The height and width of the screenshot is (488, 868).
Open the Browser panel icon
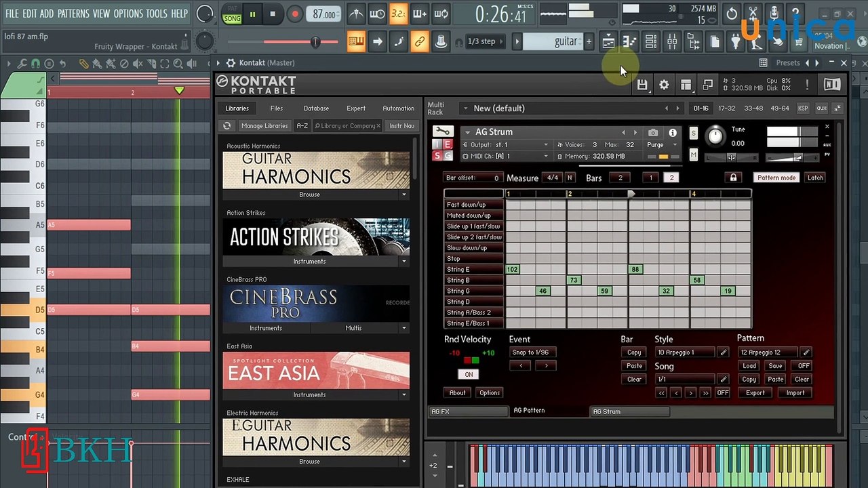coord(693,42)
